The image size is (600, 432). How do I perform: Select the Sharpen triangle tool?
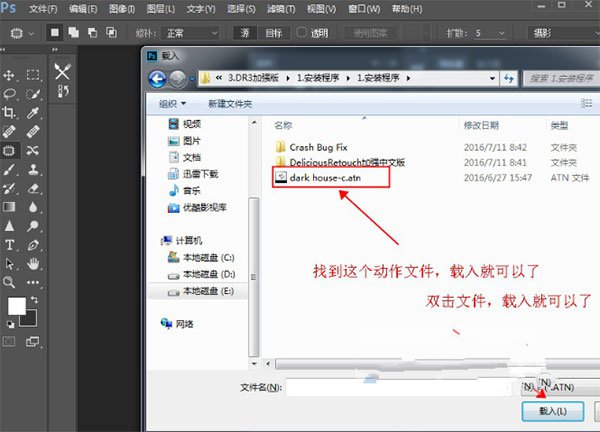[9, 226]
